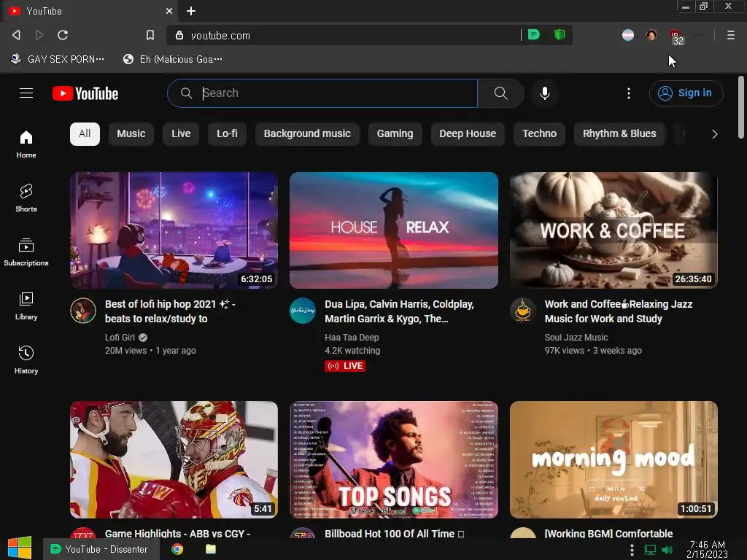The width and height of the screenshot is (747, 560).
Task: Open Shorts from the sidebar
Action: (26, 198)
